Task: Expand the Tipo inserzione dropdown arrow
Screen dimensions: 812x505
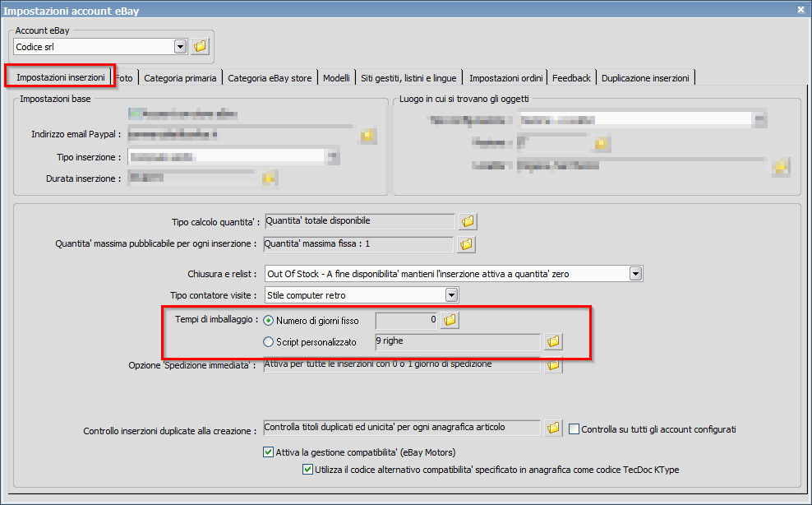Action: 333,156
